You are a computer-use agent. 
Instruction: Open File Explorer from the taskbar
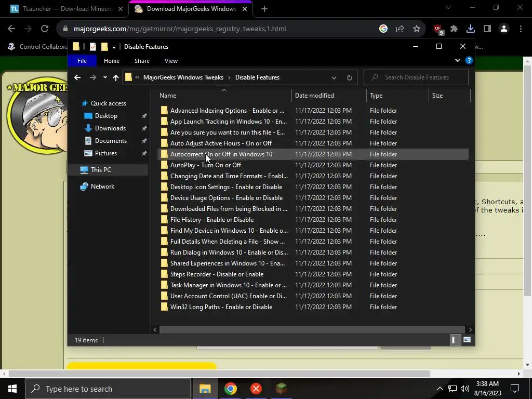click(205, 389)
